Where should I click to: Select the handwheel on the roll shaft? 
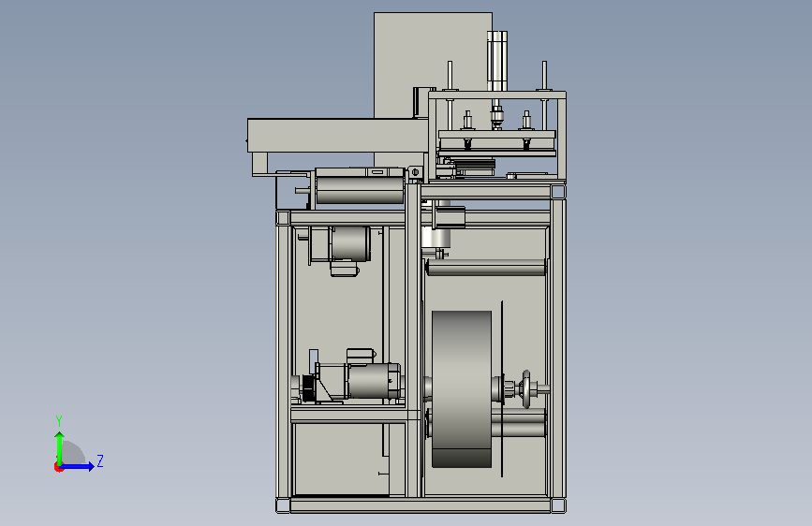click(526, 388)
